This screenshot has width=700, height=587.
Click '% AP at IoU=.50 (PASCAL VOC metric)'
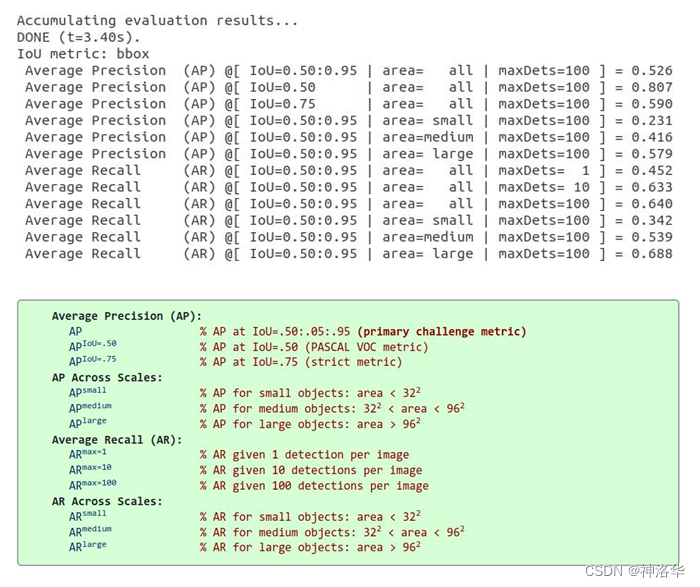(314, 347)
